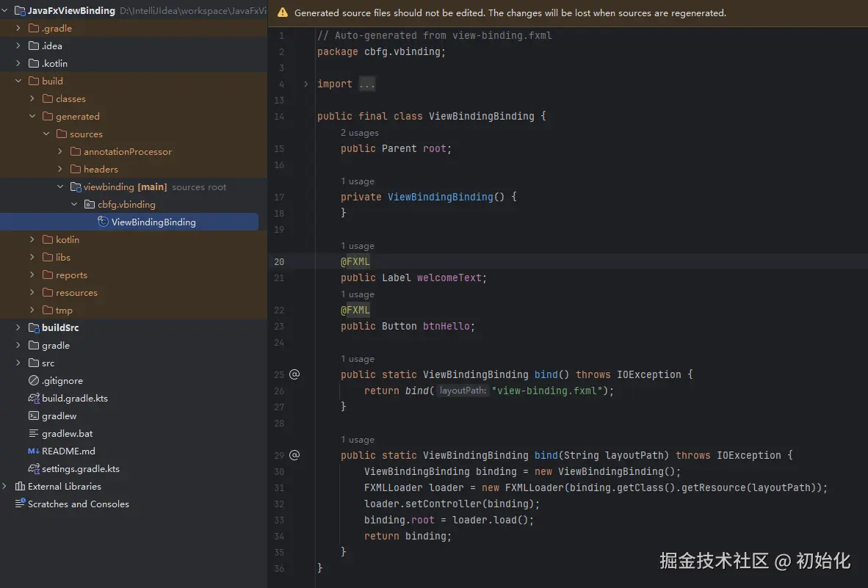Click the External Libraries icon
Image resolution: width=868 pixels, height=588 pixels.
point(20,487)
